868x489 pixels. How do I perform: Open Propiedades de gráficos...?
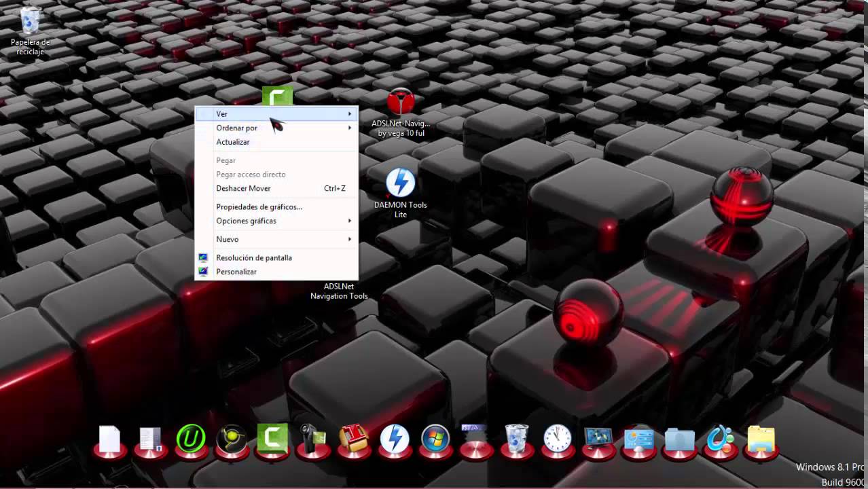[x=276, y=206]
